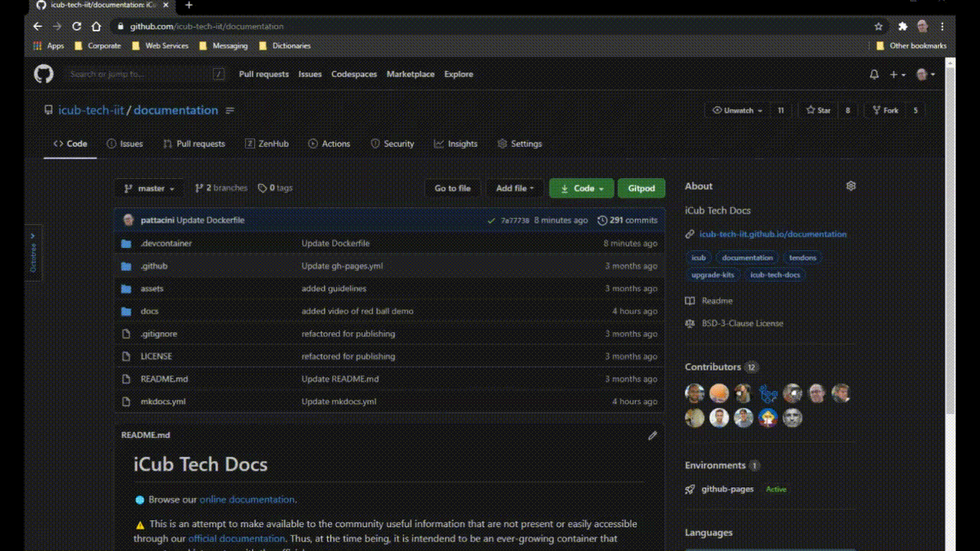Click the tendons topic tag
The image size is (980, 551).
[803, 258]
